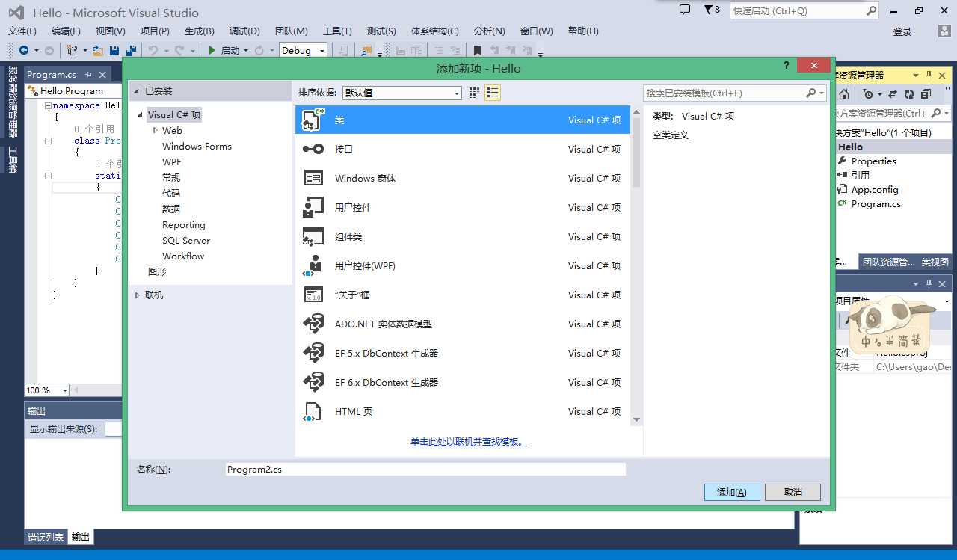This screenshot has height=560, width=957.
Task: Switch to the 团队资源管理器 tab
Action: point(888,262)
